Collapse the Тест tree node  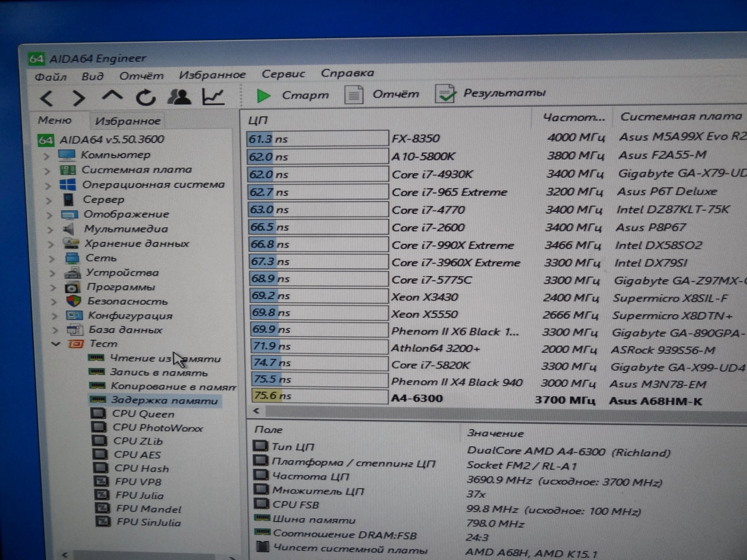click(55, 343)
